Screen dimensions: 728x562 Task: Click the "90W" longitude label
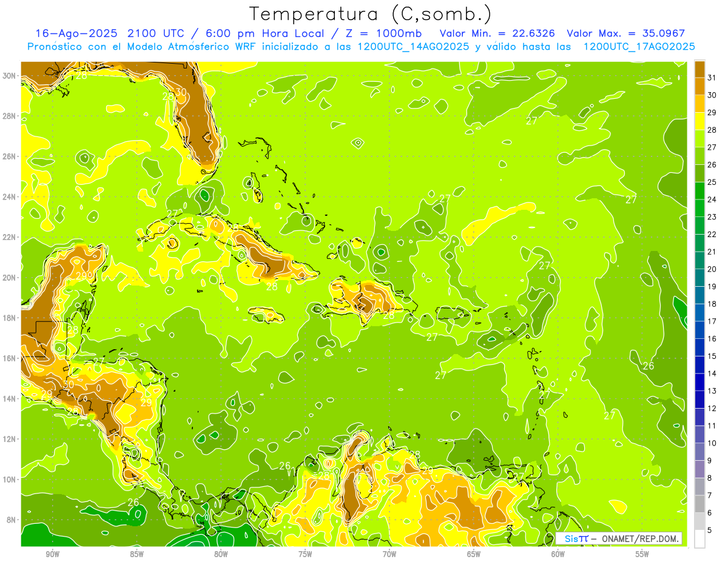pos(52,554)
